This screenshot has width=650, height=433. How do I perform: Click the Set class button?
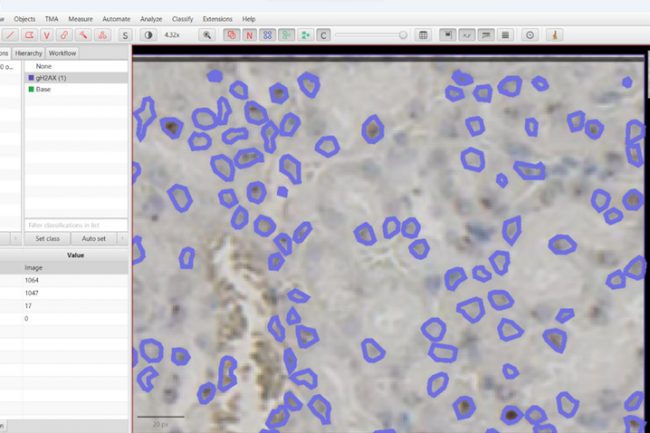pos(47,239)
